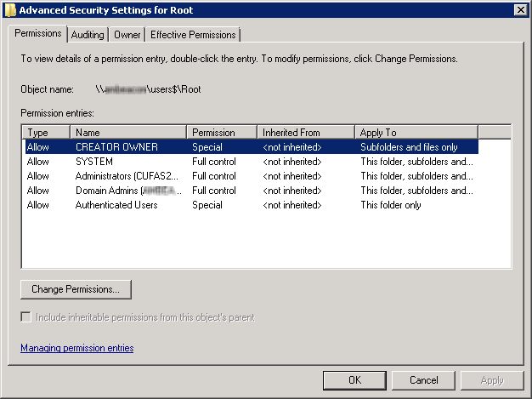Screen dimensions: 532x399
Task: Sort by the Inherited From column
Action: [305, 133]
